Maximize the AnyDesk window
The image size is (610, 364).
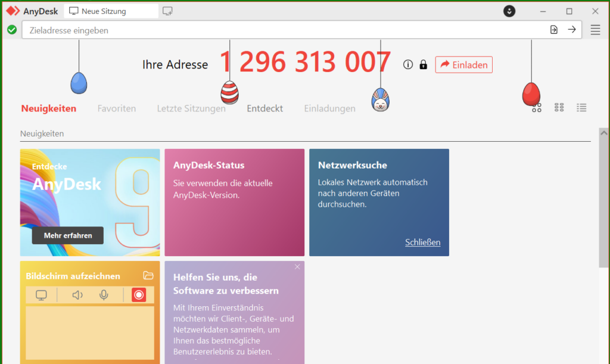[x=569, y=11]
